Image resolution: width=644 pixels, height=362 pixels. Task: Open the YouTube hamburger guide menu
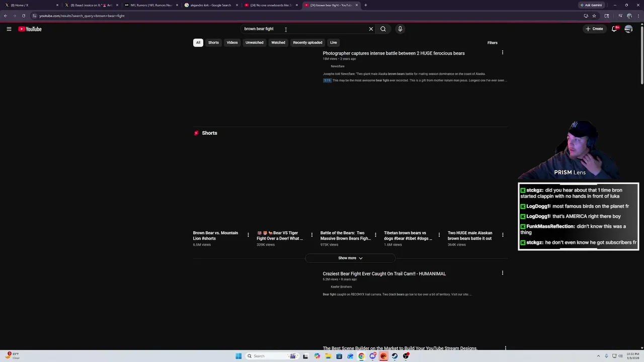coord(9,29)
